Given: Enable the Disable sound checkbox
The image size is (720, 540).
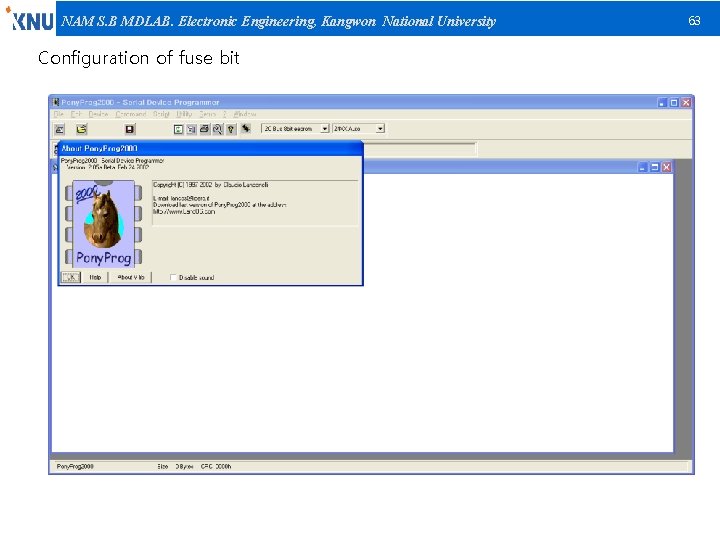Looking at the screenshot, I should [x=173, y=277].
